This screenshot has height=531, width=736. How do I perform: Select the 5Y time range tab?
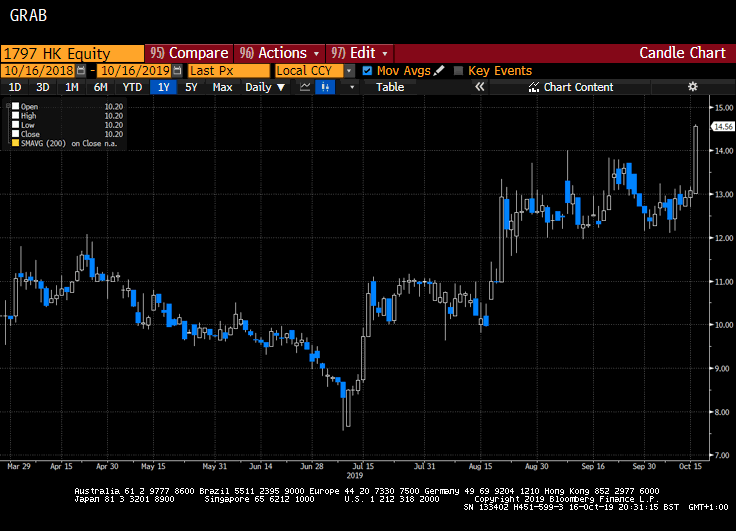point(191,87)
